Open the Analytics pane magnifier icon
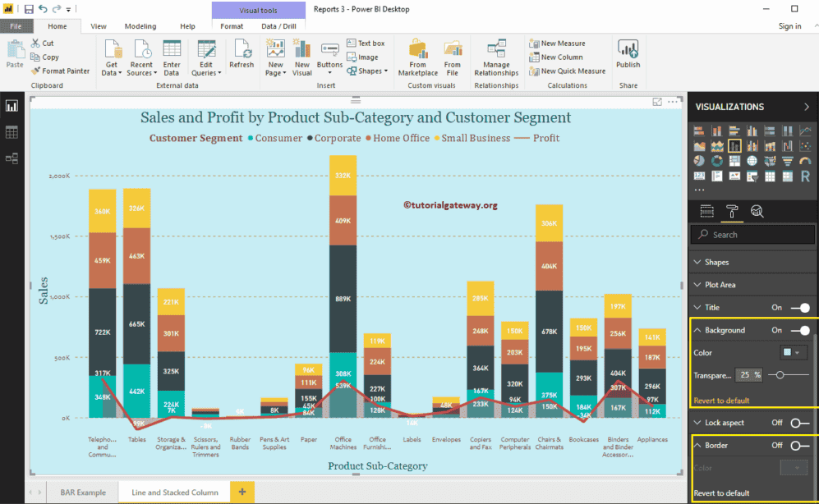Screen dimensions: 819x504 click(x=757, y=212)
